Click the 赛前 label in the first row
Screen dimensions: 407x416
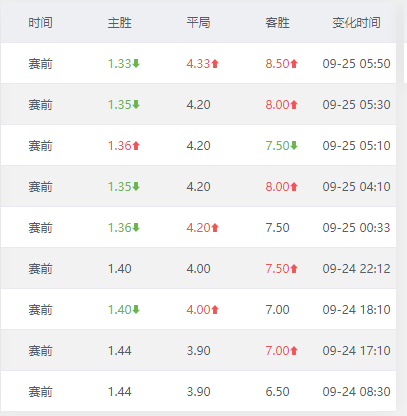(40, 64)
